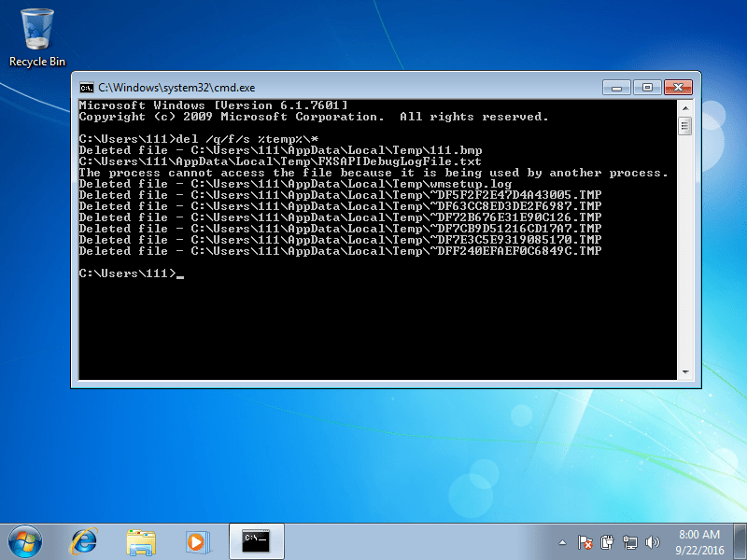This screenshot has height=560, width=747.
Task: Launch Internet Explorer from the taskbar
Action: 84,540
